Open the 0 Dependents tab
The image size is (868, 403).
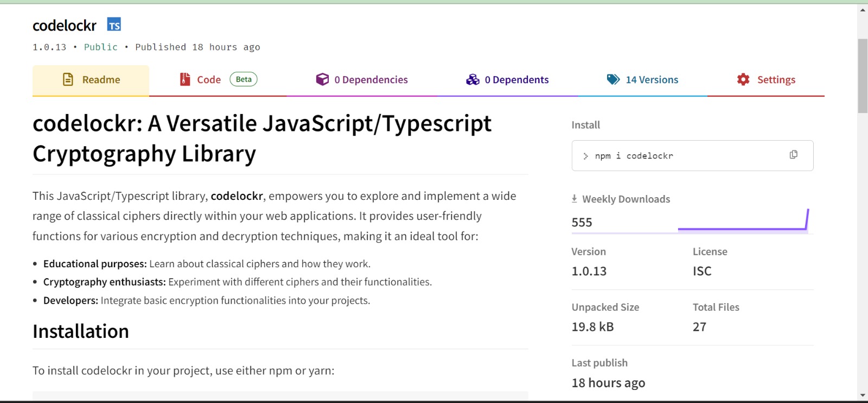(x=508, y=80)
